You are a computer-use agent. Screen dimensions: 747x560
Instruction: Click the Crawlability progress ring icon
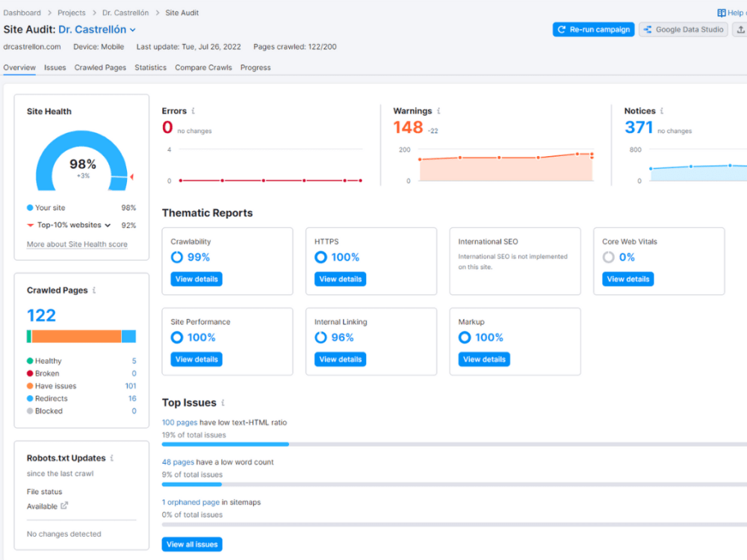pos(177,257)
